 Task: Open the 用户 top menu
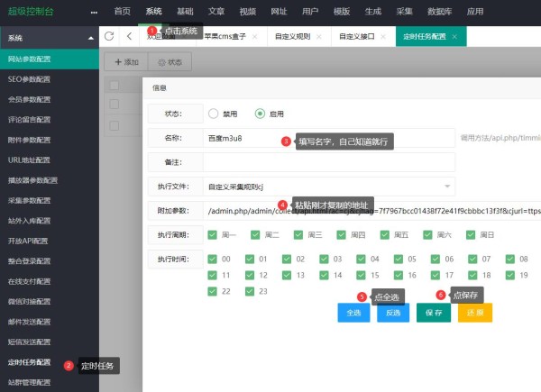point(310,12)
